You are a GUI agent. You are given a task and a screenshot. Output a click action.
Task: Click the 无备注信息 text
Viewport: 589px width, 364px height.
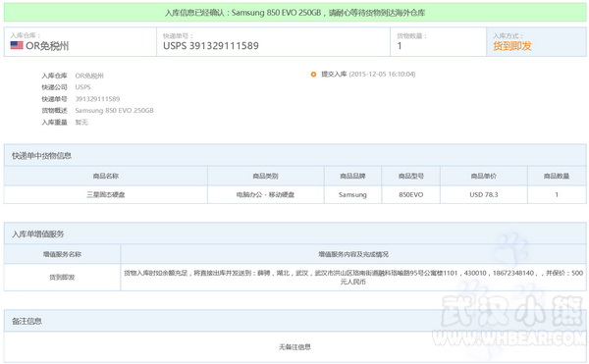pyautogui.click(x=294, y=347)
